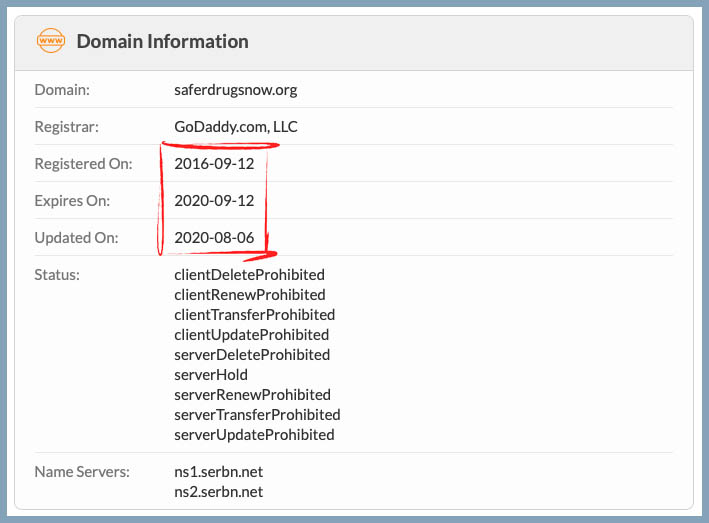Click the Name Servers field label
709x523 pixels.
click(82, 472)
